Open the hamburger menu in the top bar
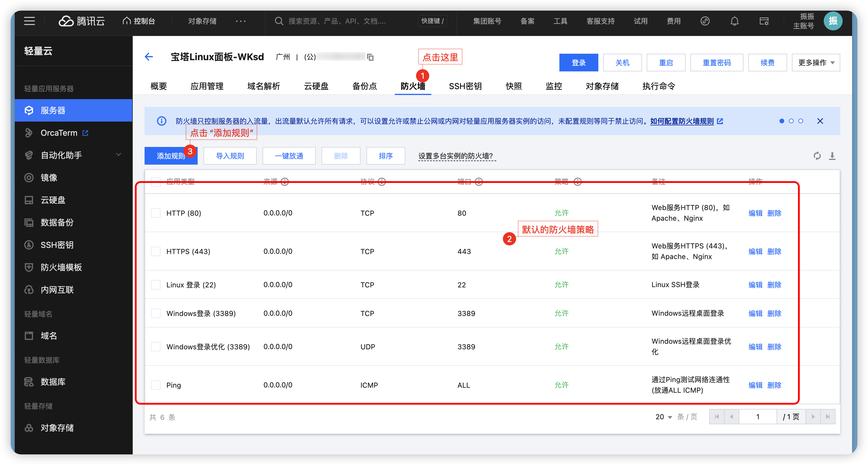868x465 pixels. click(x=29, y=21)
